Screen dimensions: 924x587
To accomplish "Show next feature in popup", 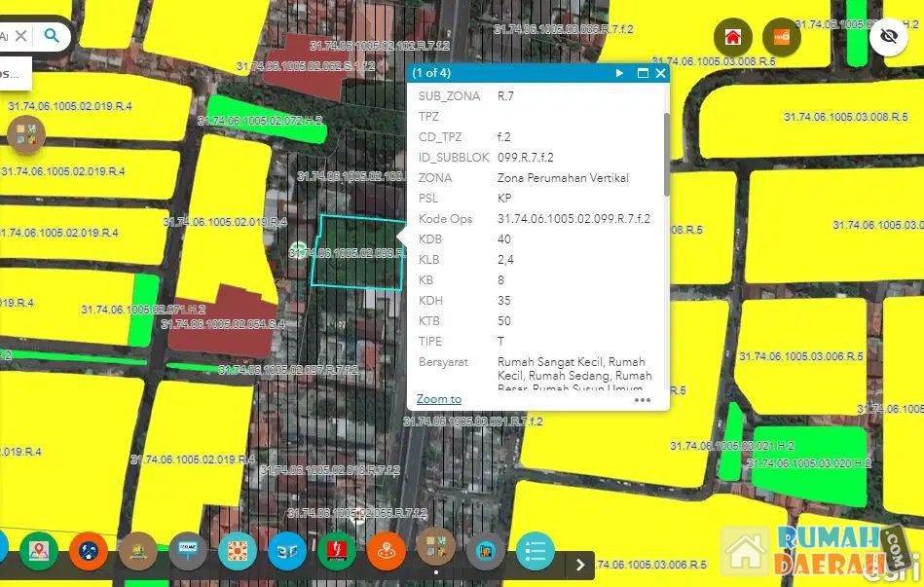I will [x=619, y=73].
